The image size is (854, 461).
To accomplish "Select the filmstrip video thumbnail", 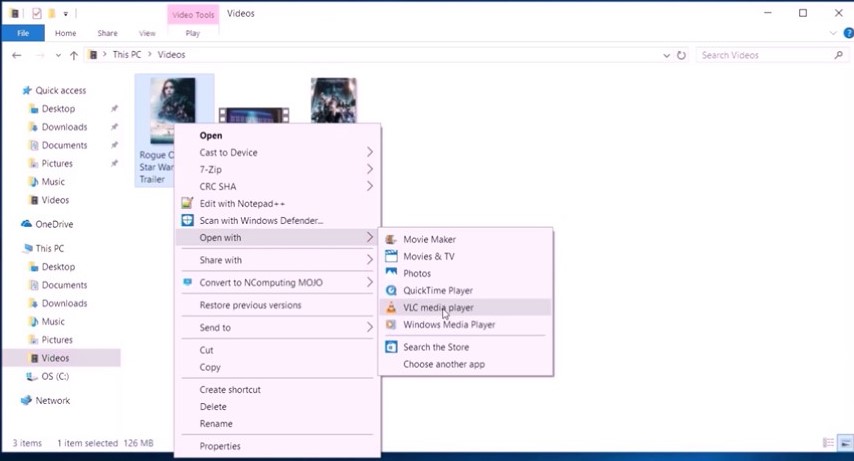I will coord(254,115).
